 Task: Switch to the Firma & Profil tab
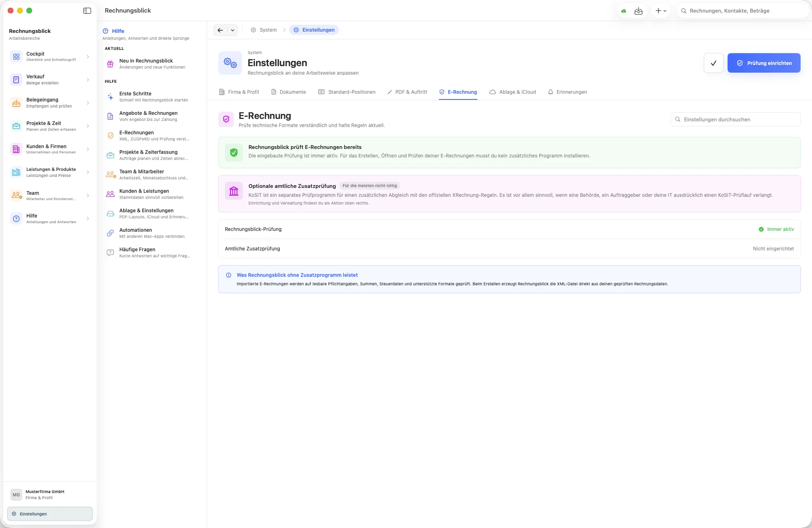[x=239, y=92]
